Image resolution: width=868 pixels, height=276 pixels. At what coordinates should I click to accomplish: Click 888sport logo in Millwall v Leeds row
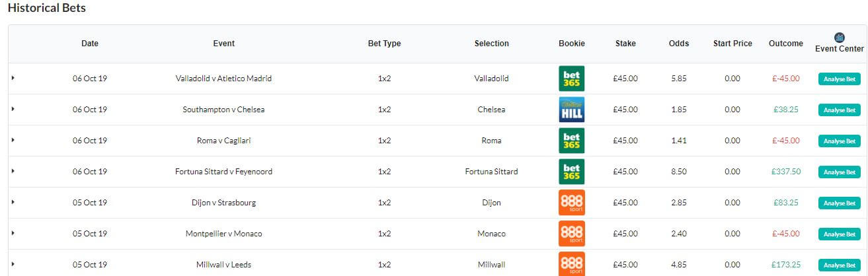(571, 264)
